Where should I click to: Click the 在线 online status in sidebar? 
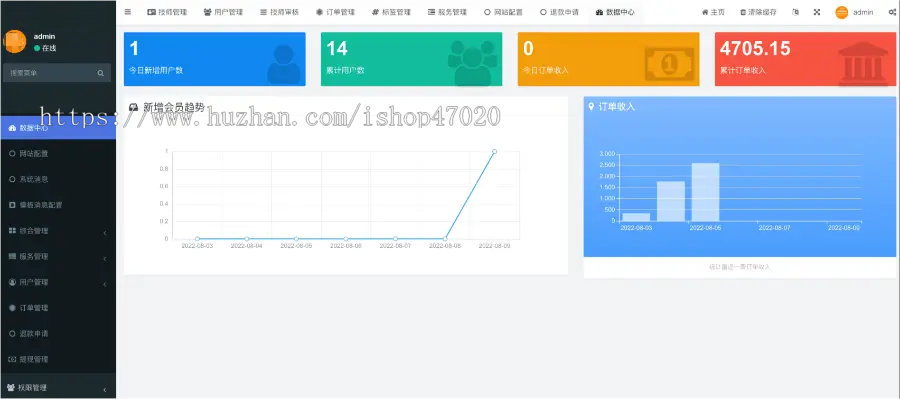point(45,48)
